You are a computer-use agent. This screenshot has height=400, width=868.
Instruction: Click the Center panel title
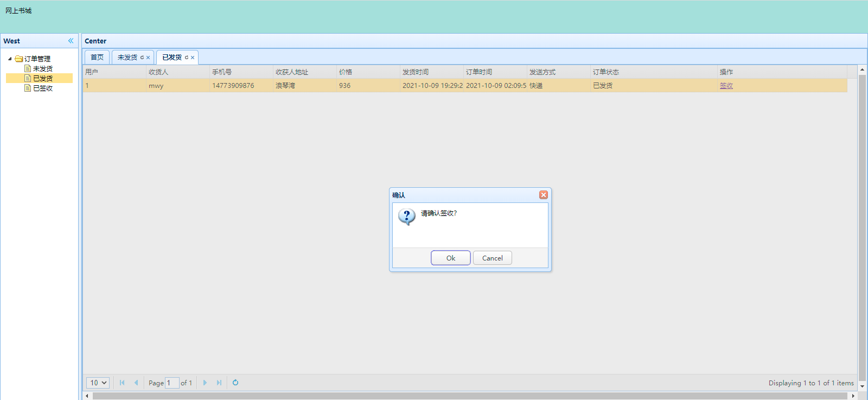[x=95, y=41]
